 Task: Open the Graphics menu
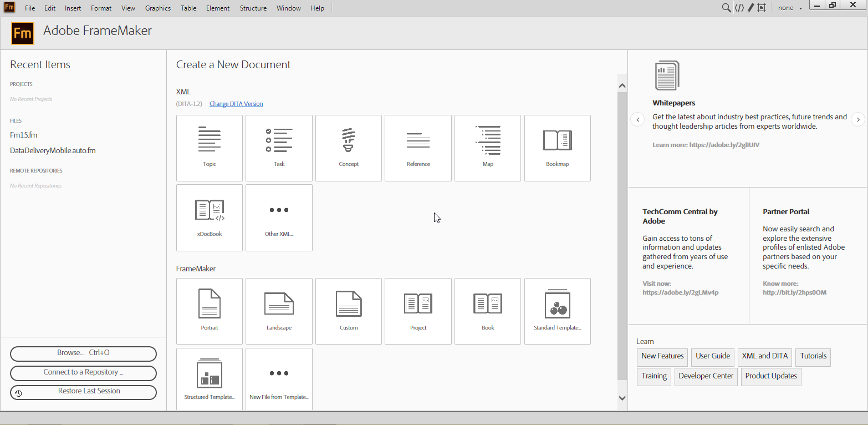[x=158, y=8]
